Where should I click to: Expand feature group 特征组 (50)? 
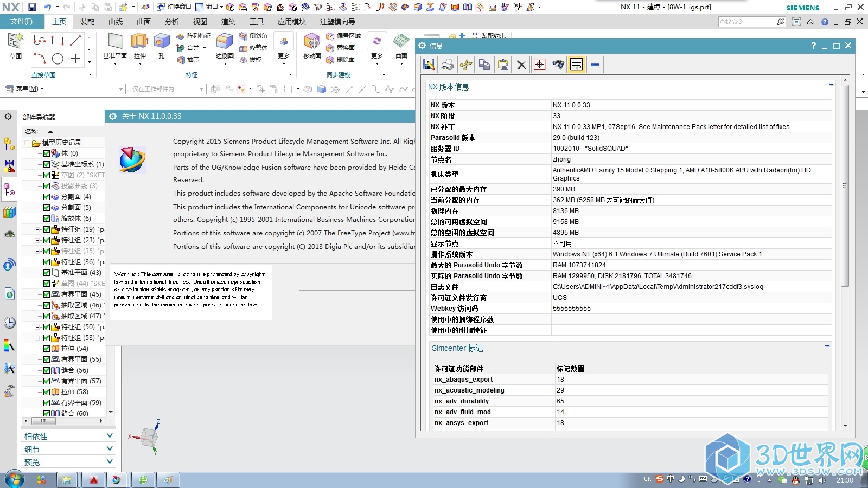37,327
